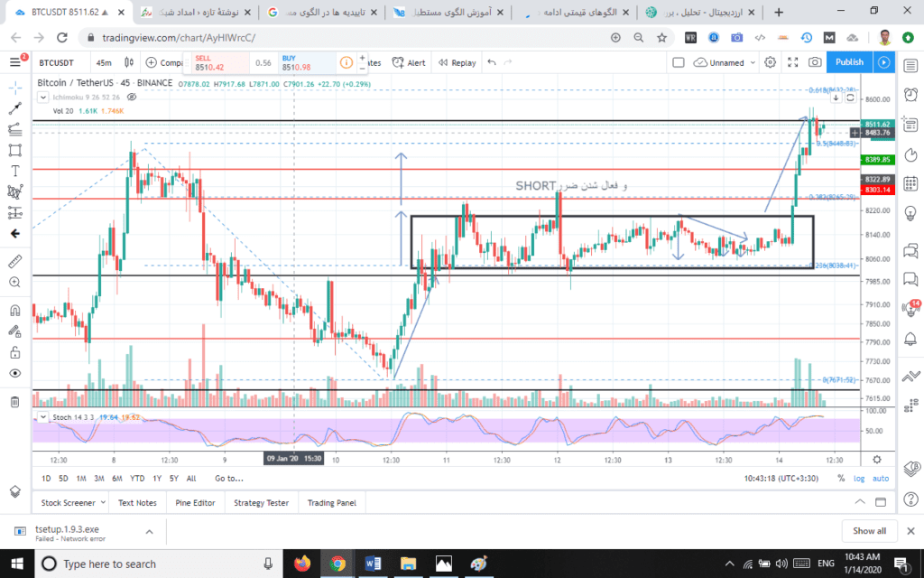Screen dimensions: 924x578
Task: Select the text annotation tool
Action: point(14,171)
